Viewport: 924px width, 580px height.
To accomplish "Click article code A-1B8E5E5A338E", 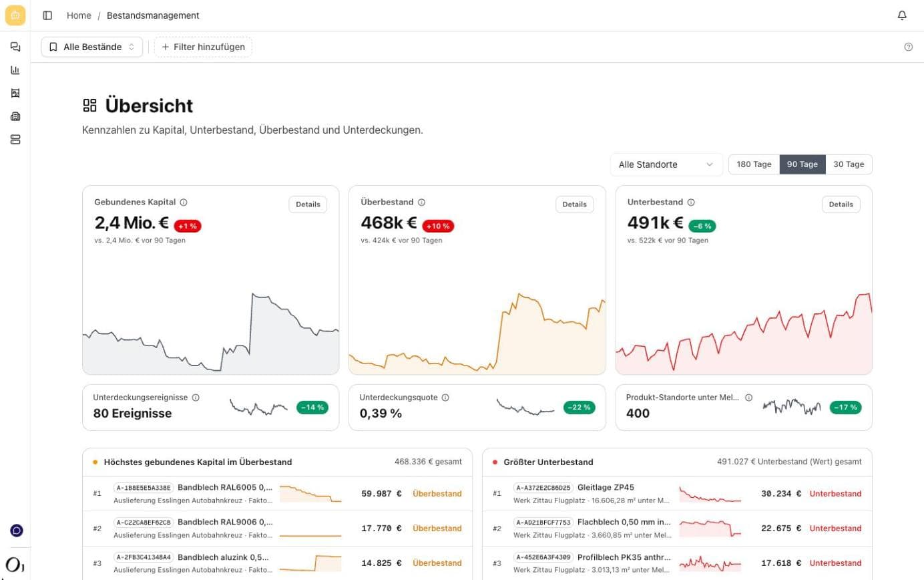I will [144, 488].
